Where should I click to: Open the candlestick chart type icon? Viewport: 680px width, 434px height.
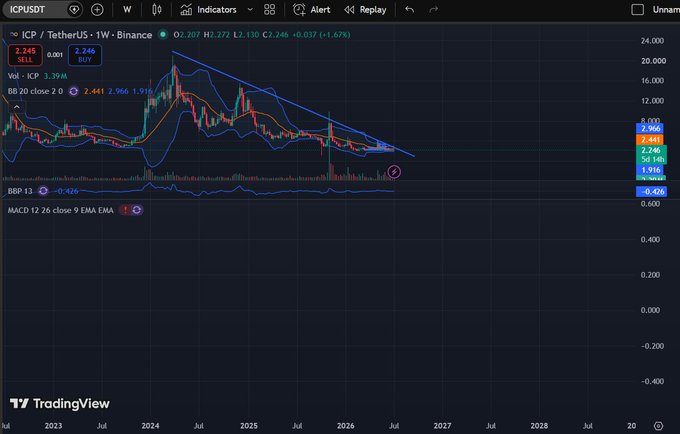coord(157,10)
